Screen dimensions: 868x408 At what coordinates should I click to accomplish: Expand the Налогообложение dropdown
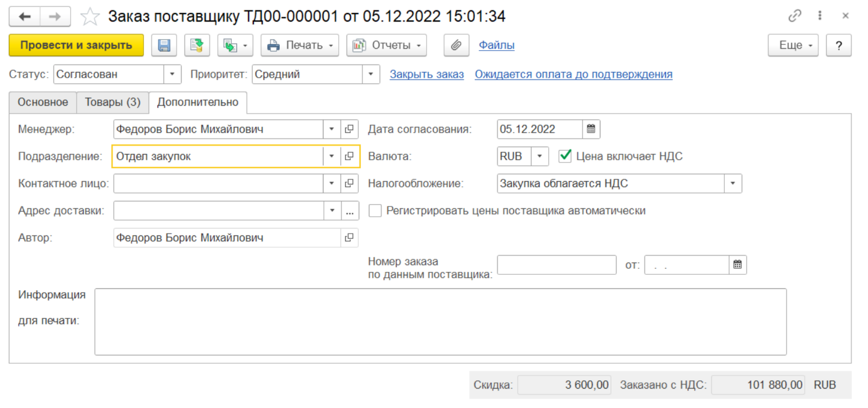[x=732, y=183]
